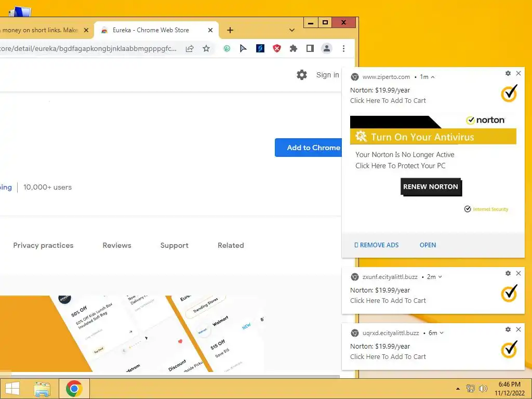Image resolution: width=532 pixels, height=399 pixels.
Task: Open the Chrome profile avatar
Action: [327, 48]
